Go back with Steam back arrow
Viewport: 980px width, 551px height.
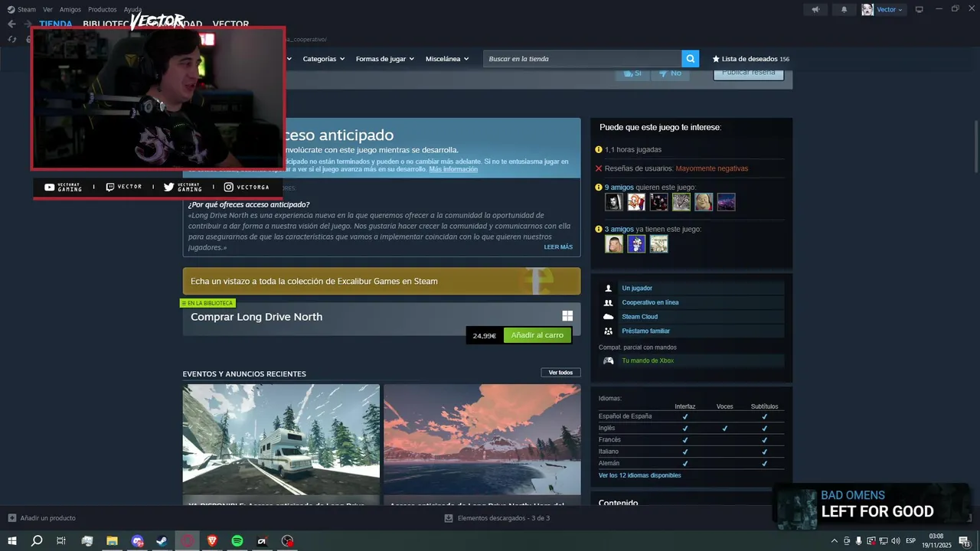pos(11,24)
